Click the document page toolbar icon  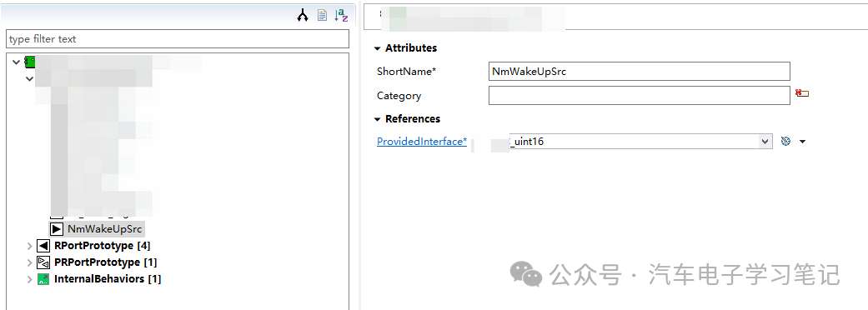[322, 16]
